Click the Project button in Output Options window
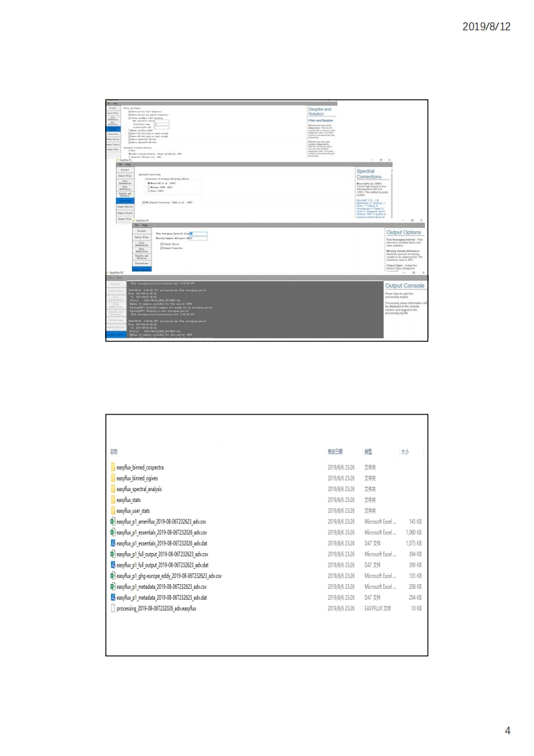 tap(142, 230)
